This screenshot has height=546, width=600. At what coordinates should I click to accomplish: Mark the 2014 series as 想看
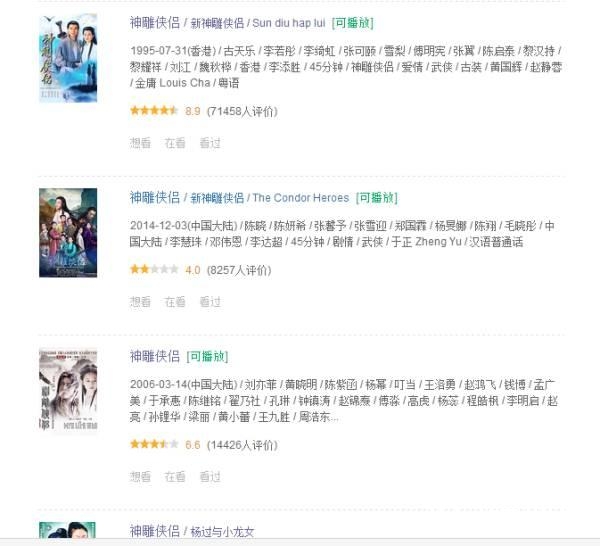click(x=140, y=302)
